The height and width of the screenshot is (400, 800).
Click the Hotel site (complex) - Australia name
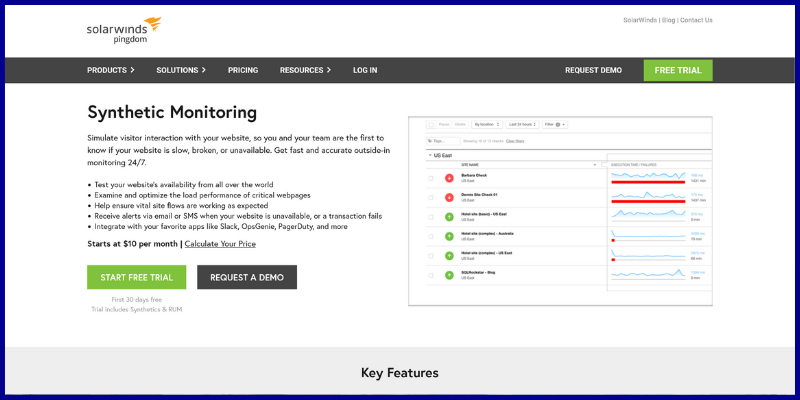(x=487, y=233)
